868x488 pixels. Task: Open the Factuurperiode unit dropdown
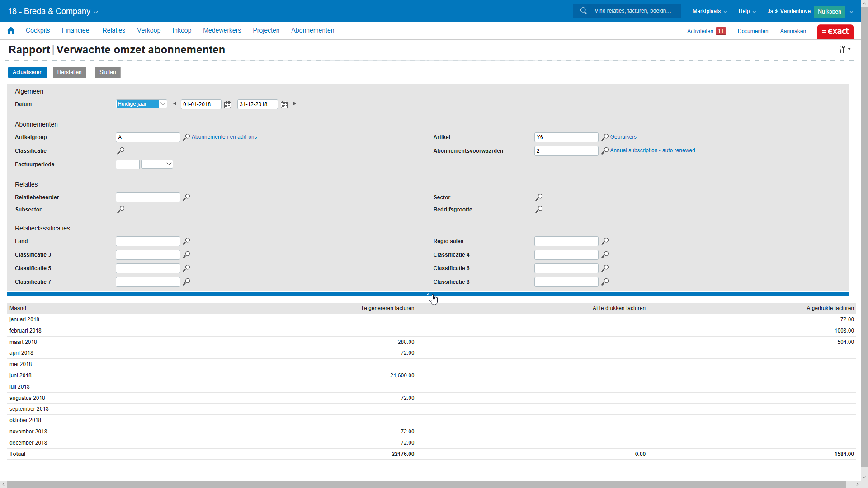click(x=157, y=164)
